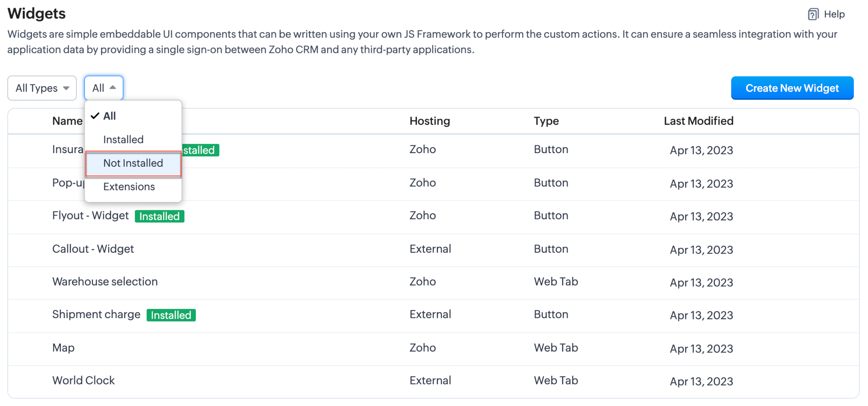Viewport: 868px width, 406px height.
Task: Click the Last Modified column header
Action: pos(698,121)
